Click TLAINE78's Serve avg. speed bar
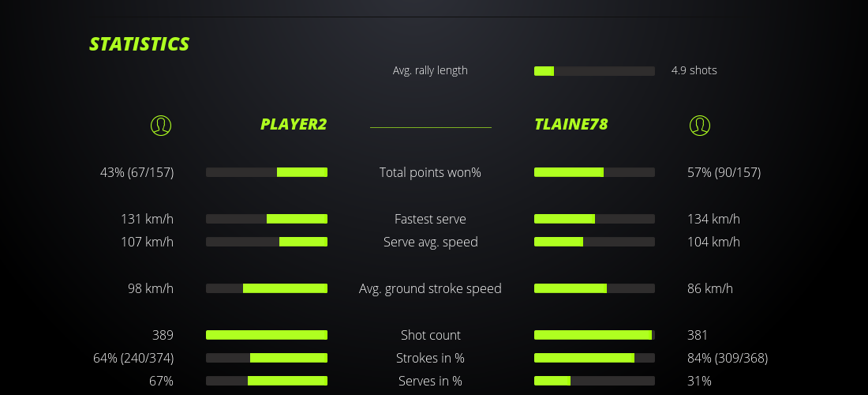 [x=594, y=242]
